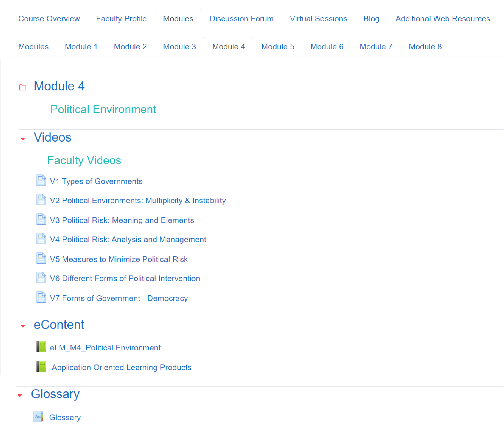
Task: Click the page icon beside V2 Political Environments
Action: point(41,200)
